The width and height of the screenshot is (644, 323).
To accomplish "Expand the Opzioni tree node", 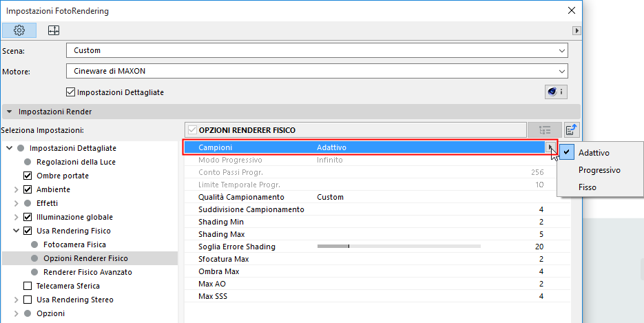I will point(17,313).
